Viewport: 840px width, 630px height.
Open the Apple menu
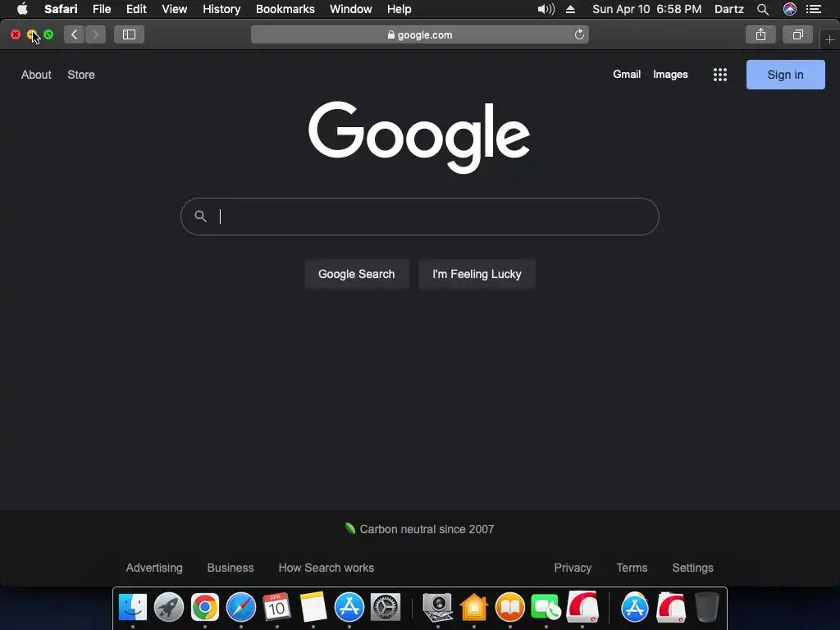(22, 9)
